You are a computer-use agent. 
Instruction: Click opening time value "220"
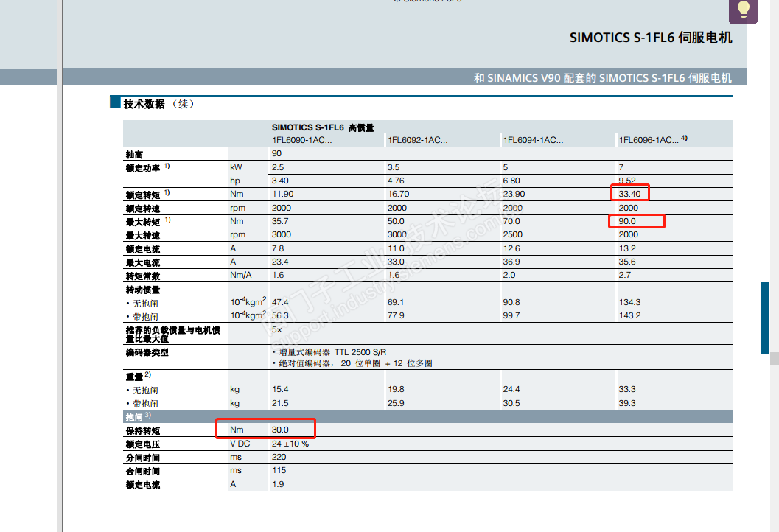279,457
